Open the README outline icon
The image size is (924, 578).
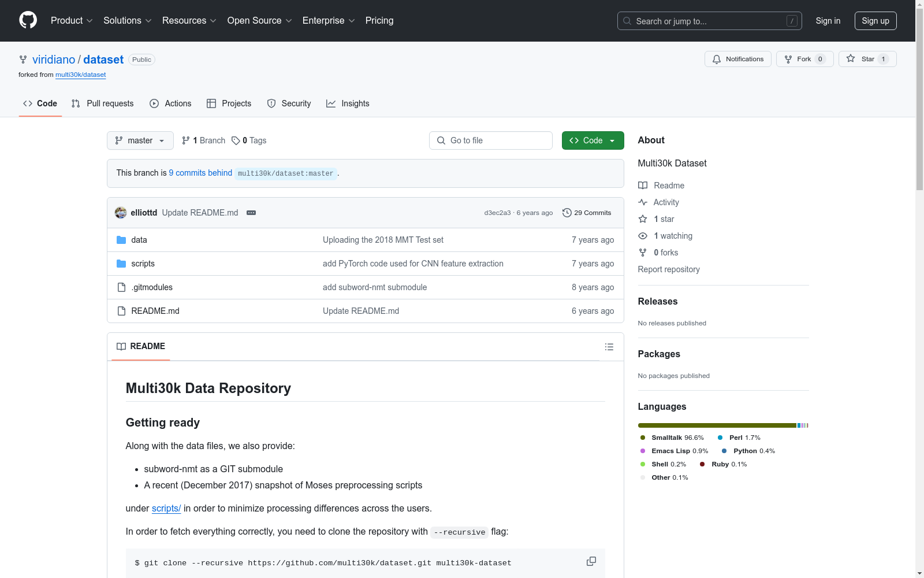coord(609,347)
